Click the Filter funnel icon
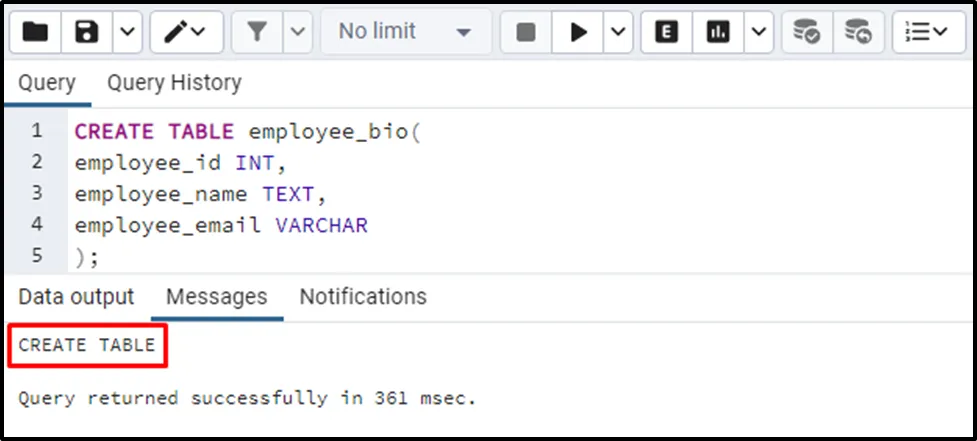Screen dimensions: 977x441 (257, 32)
